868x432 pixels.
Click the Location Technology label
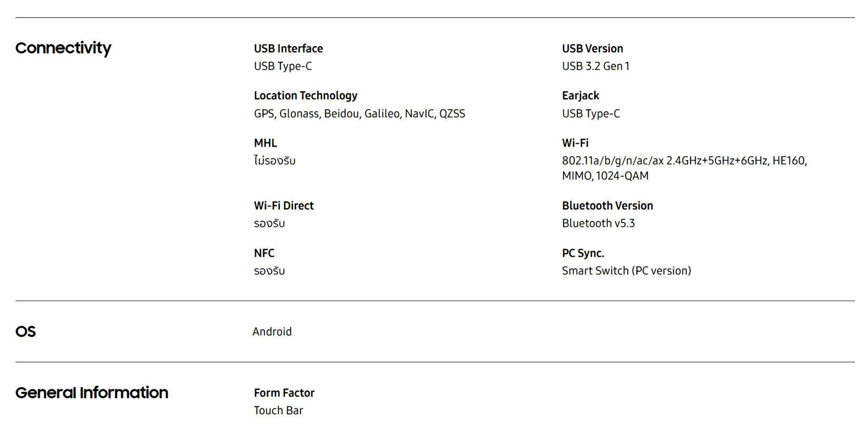click(x=305, y=95)
